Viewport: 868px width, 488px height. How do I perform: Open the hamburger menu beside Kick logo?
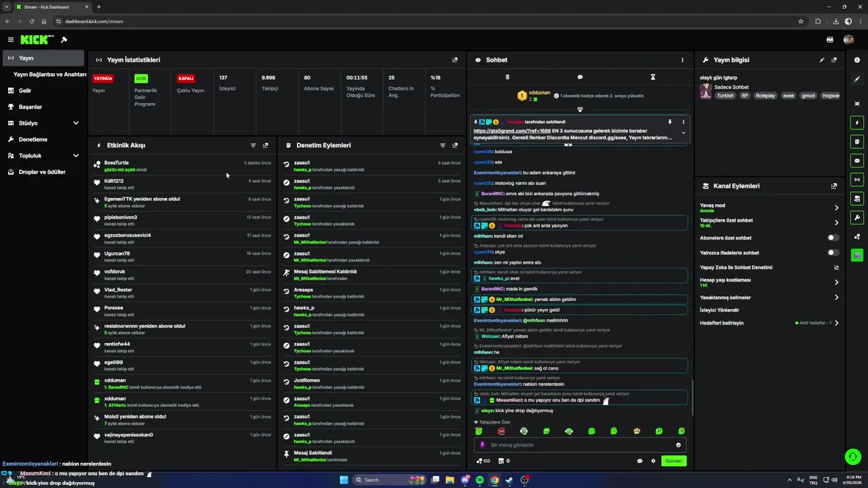(x=10, y=40)
